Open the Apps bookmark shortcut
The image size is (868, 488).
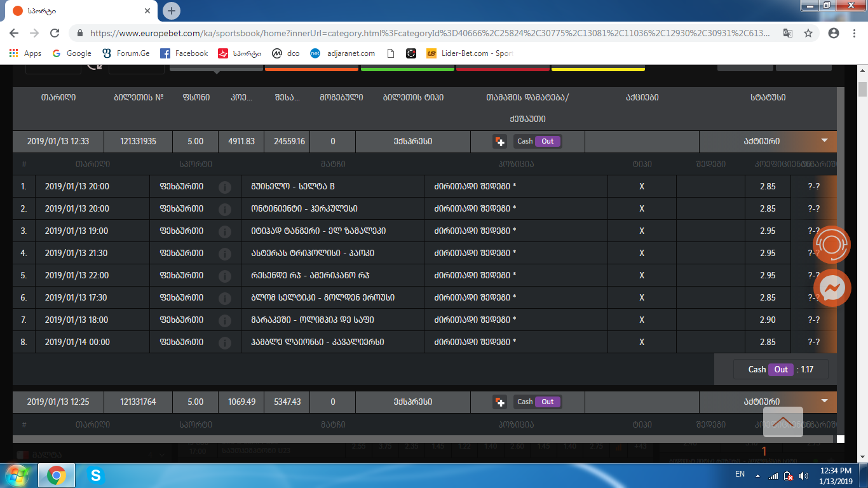[x=25, y=53]
